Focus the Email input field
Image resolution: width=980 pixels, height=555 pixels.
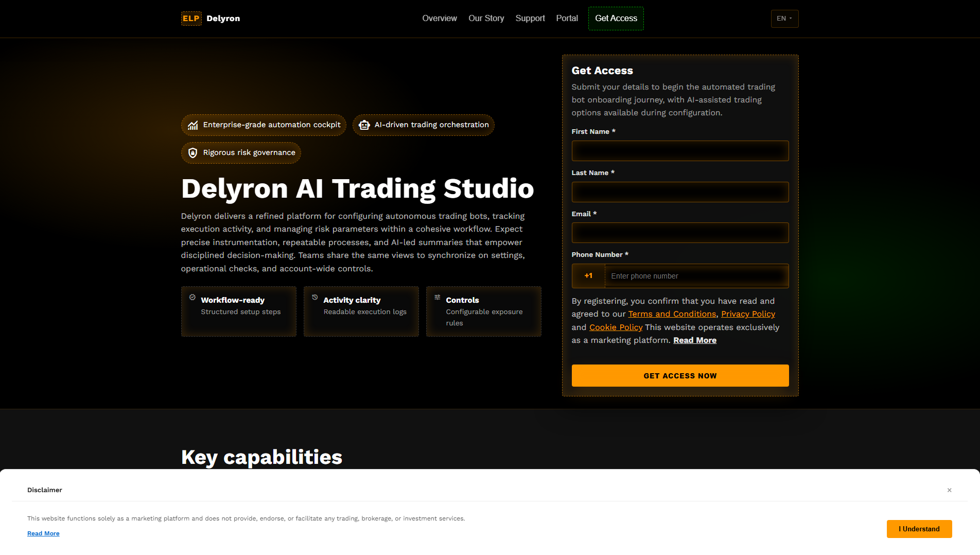tap(680, 233)
